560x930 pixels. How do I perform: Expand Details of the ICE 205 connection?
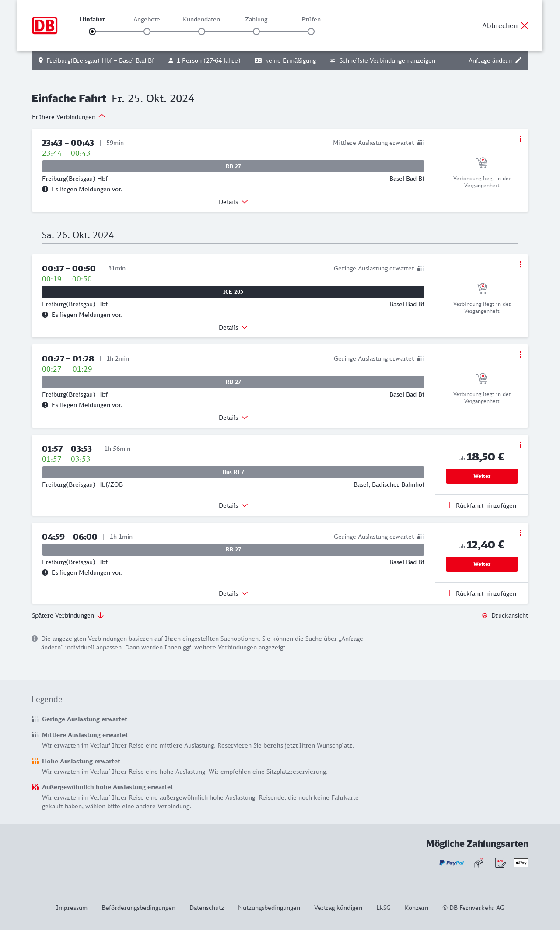(x=233, y=327)
